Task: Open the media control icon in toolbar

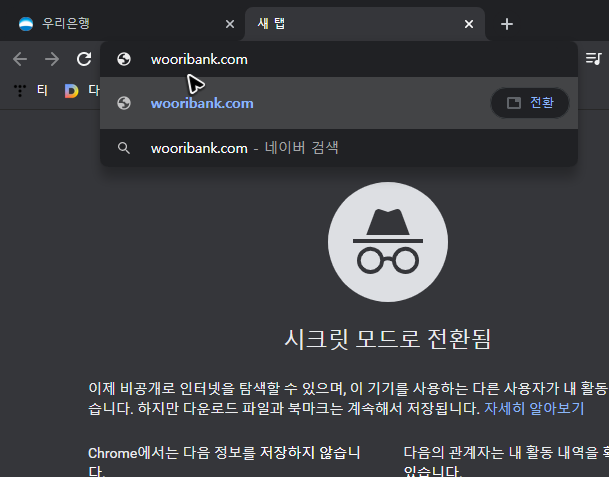Action: tap(593, 59)
